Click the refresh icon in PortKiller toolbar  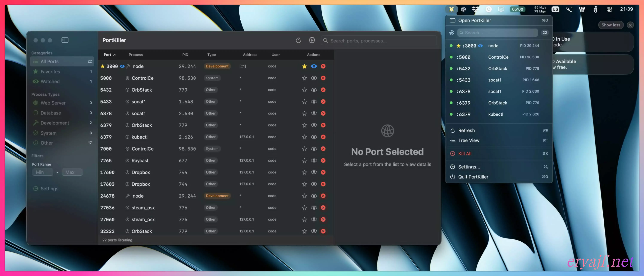click(298, 40)
